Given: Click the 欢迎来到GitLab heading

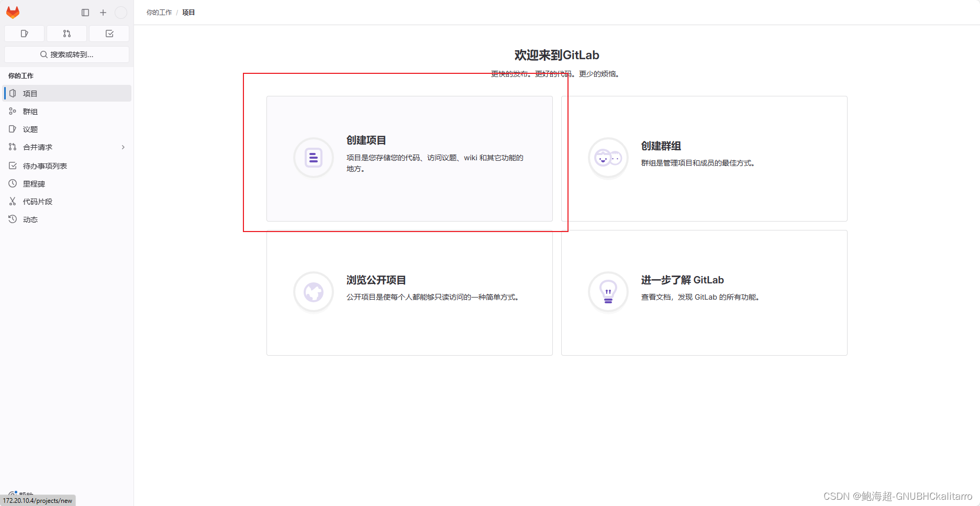Looking at the screenshot, I should 556,55.
